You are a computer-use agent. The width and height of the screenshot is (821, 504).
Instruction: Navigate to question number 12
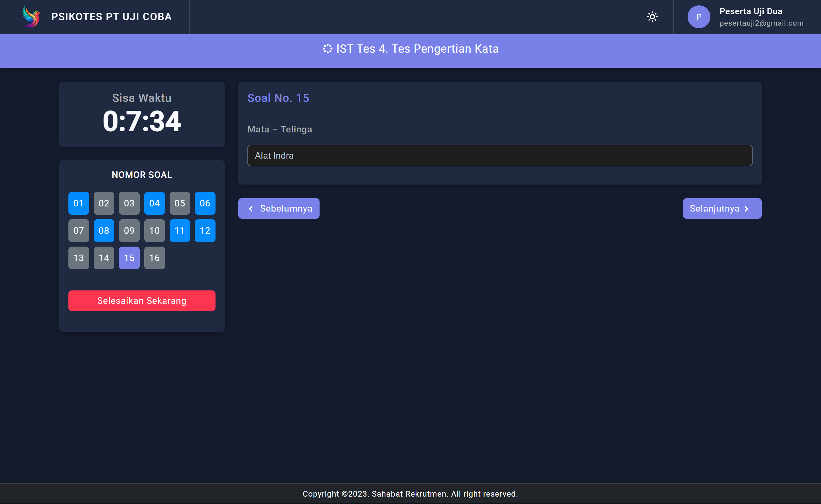coord(205,230)
